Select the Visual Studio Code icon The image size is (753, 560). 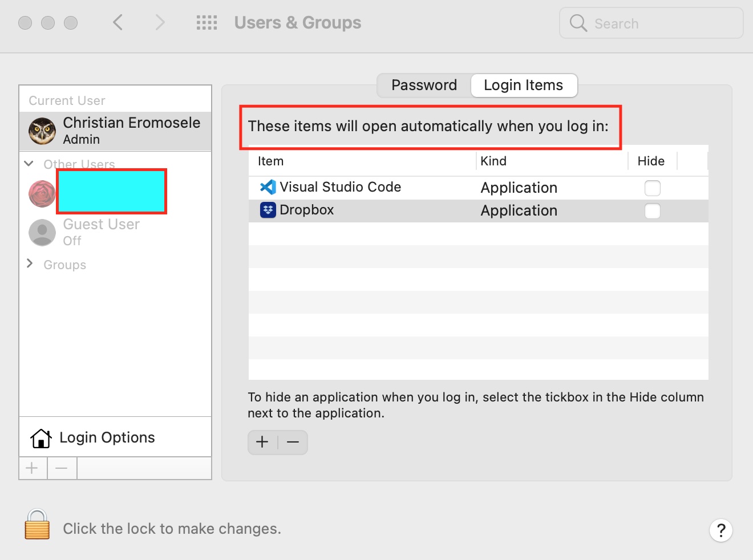(268, 187)
